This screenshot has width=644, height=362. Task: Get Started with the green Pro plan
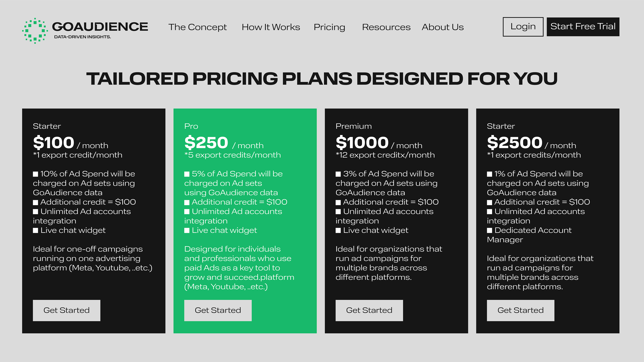tap(218, 310)
